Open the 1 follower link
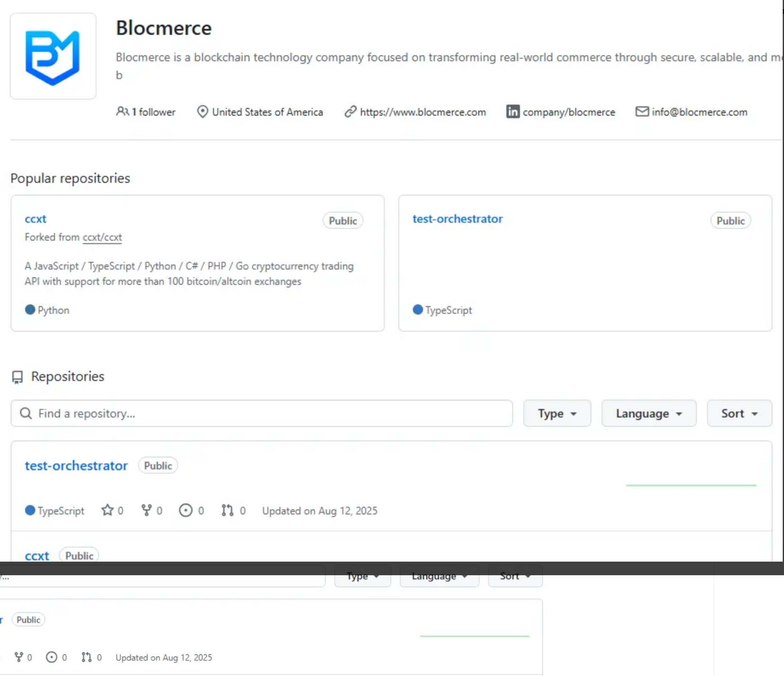Screen dimensions: 784x676 point(153,112)
